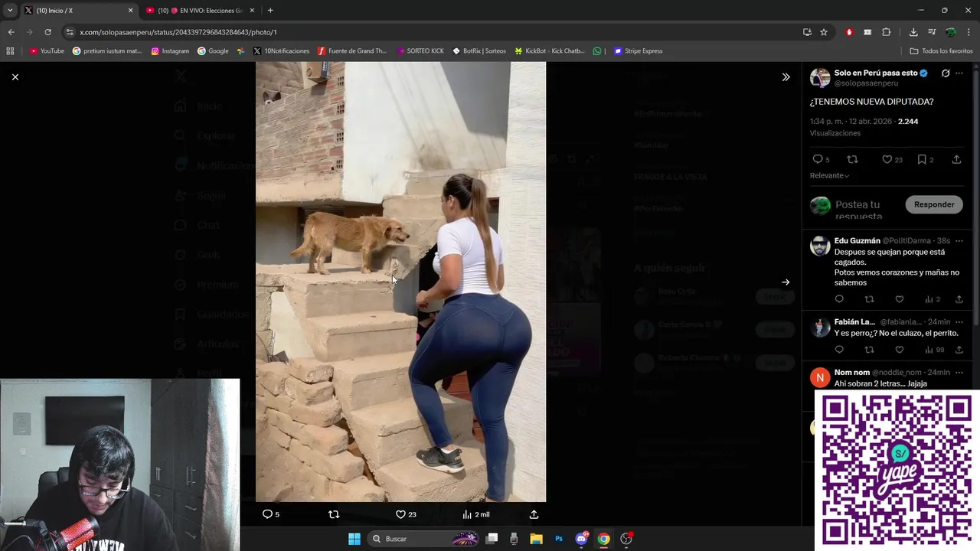Open the Chrome three-dot menu
The image size is (980, 551).
pos(969,32)
